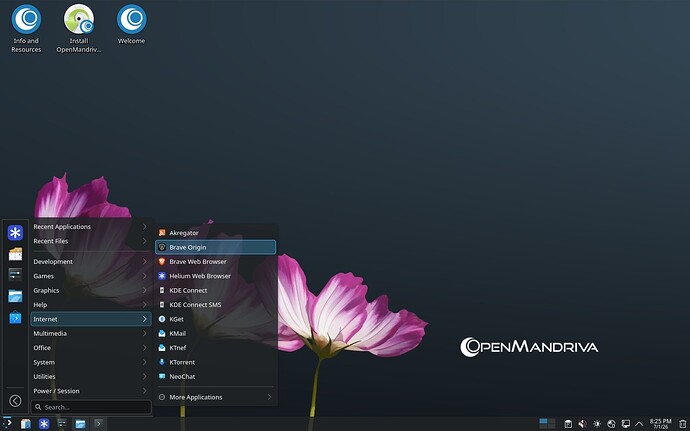Open the terminal arrow icon on the taskbar

click(x=99, y=424)
